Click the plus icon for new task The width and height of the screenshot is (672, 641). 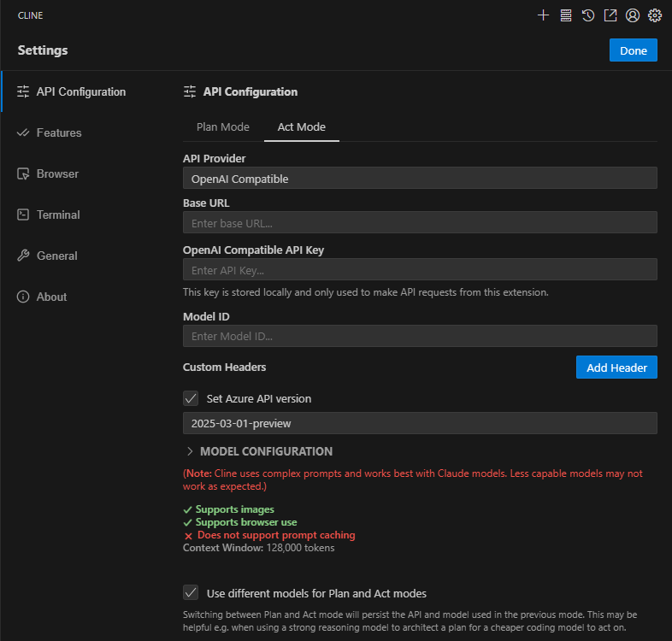click(543, 15)
